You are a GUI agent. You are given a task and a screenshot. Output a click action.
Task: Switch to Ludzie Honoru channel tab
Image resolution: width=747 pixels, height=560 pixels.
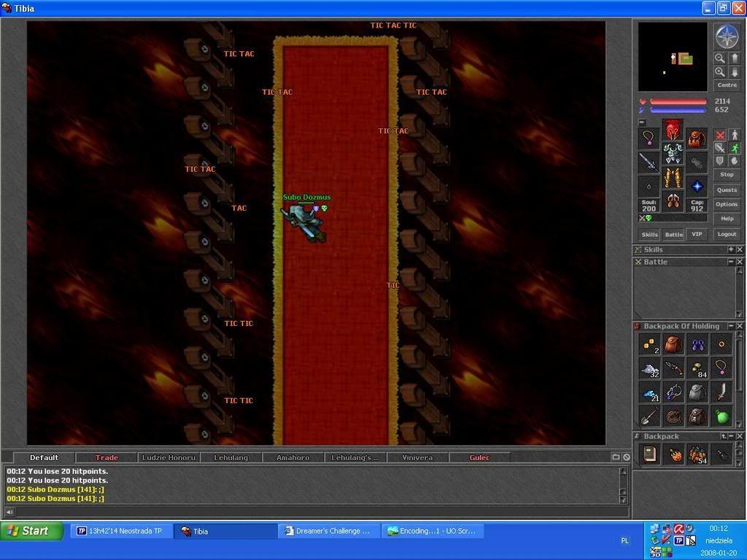[169, 458]
